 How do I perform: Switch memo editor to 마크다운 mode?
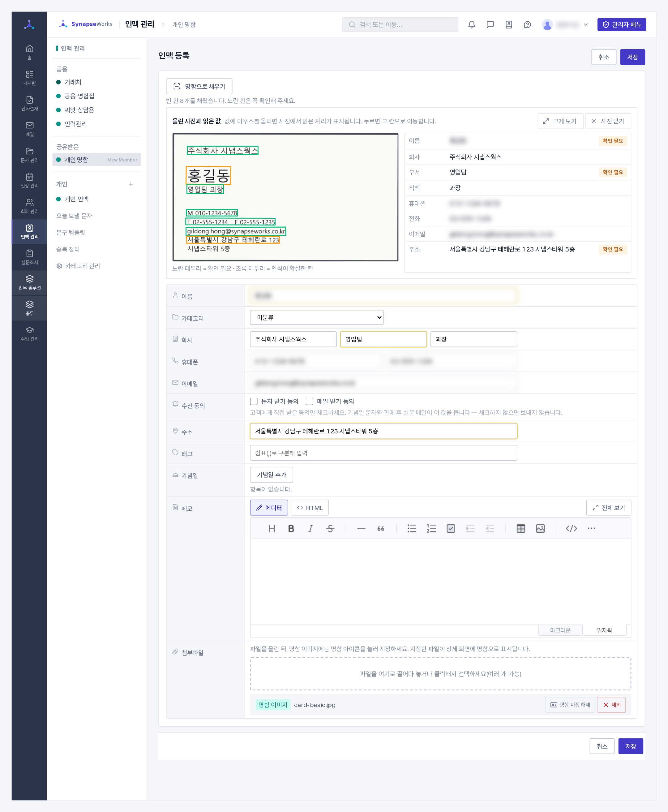pyautogui.click(x=560, y=630)
